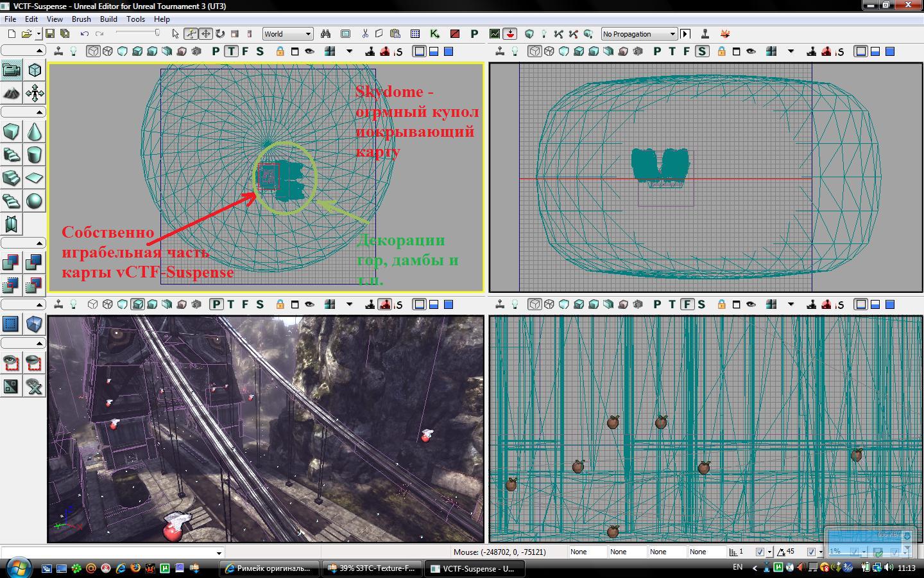The height and width of the screenshot is (578, 924).
Task: Choose the Cone brush builder
Action: [35, 132]
